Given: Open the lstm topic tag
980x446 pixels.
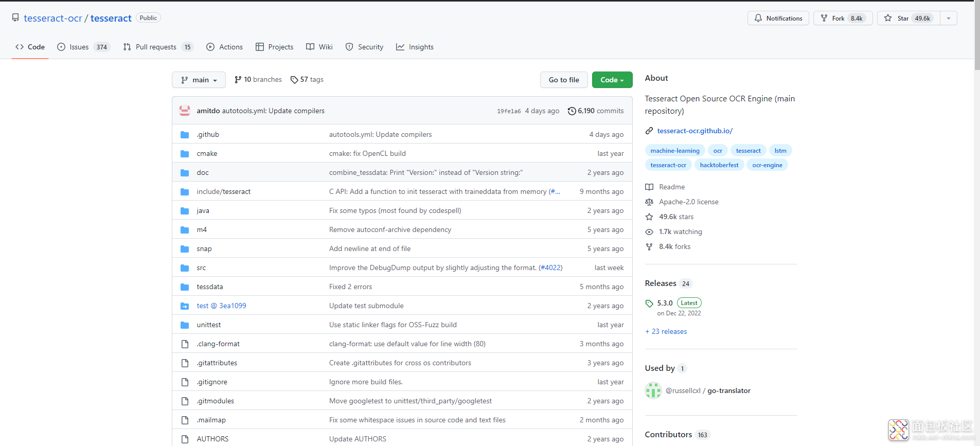Looking at the screenshot, I should (x=780, y=151).
